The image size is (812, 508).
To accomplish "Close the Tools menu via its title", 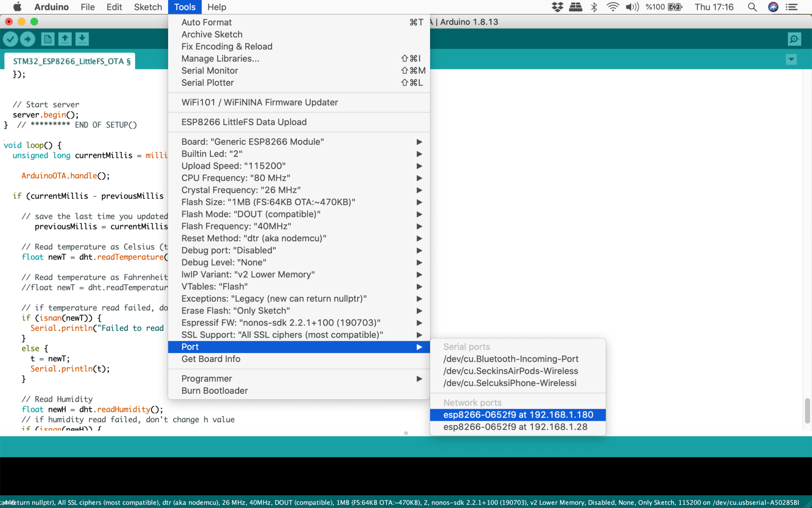I will pyautogui.click(x=185, y=7).
